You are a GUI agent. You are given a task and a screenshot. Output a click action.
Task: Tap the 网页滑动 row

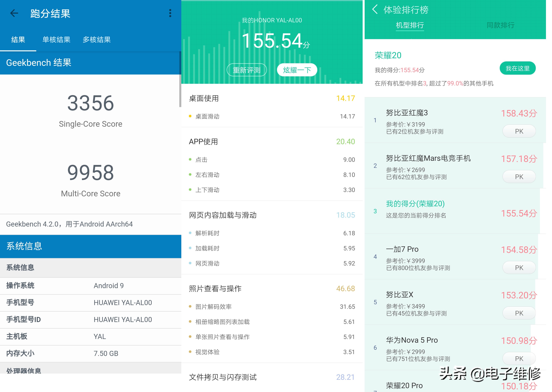(x=272, y=263)
